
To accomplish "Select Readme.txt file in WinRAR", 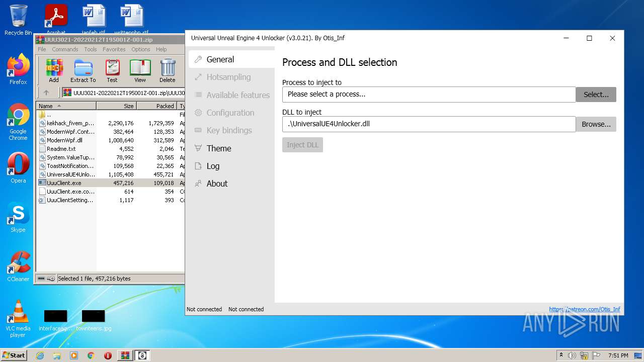I will (x=111, y=149).
